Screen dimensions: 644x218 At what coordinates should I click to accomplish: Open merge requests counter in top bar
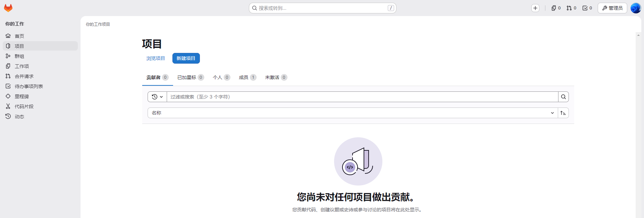(572, 8)
